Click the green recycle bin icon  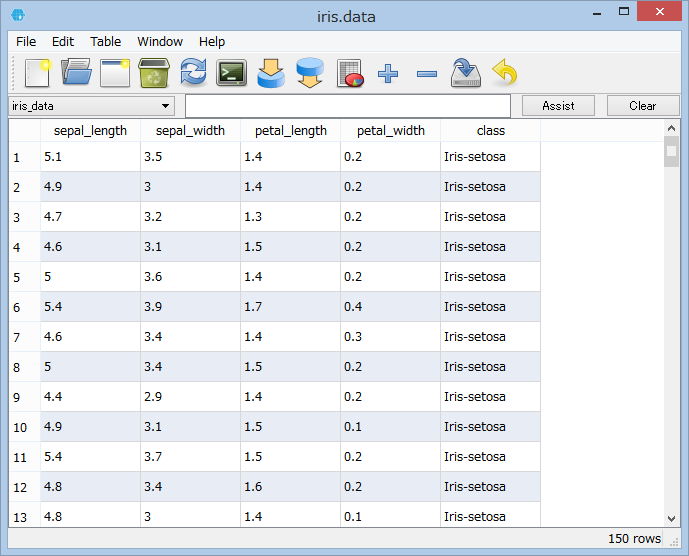[154, 73]
